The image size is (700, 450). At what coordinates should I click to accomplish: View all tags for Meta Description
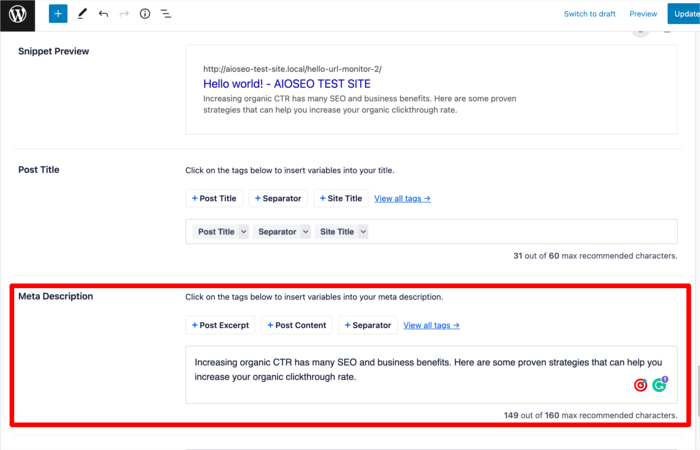click(x=431, y=325)
